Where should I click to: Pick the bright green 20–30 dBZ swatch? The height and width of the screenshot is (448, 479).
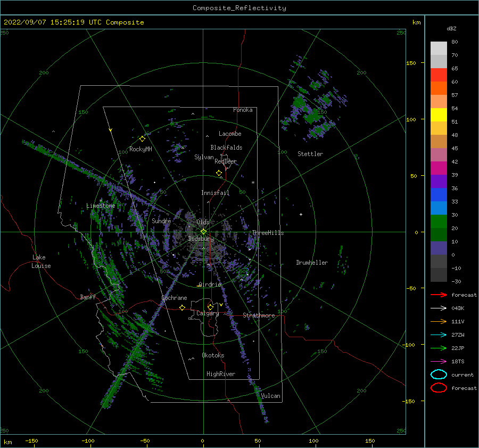pos(439,221)
